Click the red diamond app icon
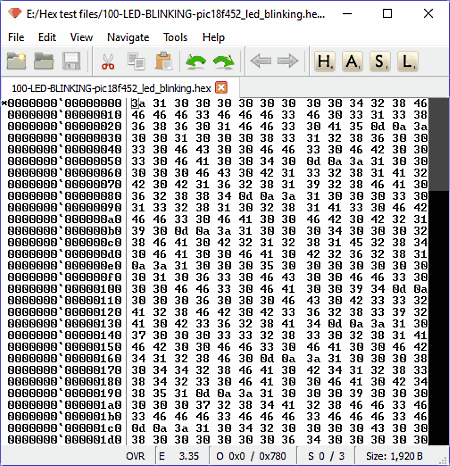The height and width of the screenshot is (466, 450). pyautogui.click(x=15, y=14)
